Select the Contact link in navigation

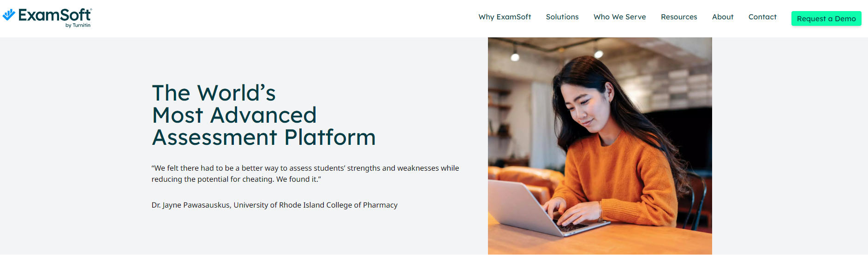(x=762, y=17)
